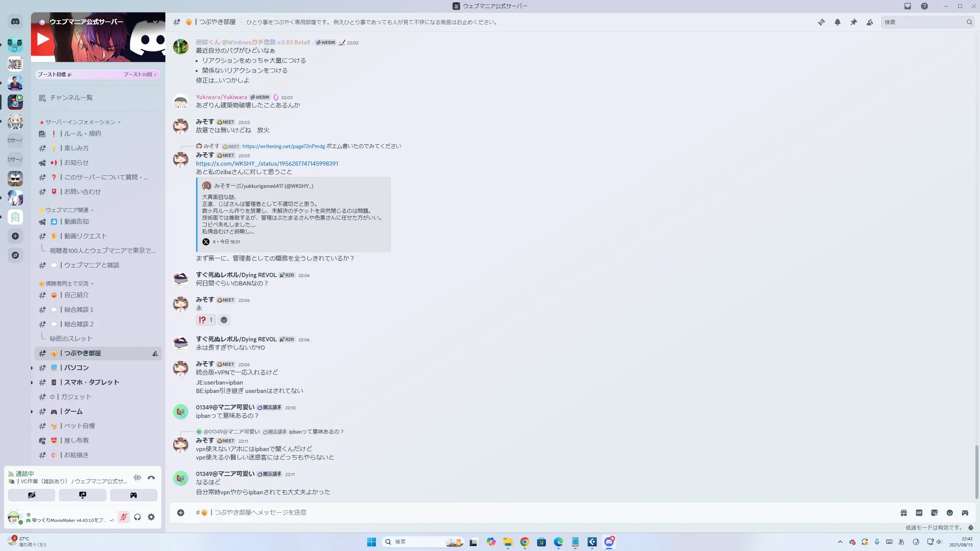This screenshot has height=551, width=980.
Task: Open user settings gear icon
Action: (151, 517)
